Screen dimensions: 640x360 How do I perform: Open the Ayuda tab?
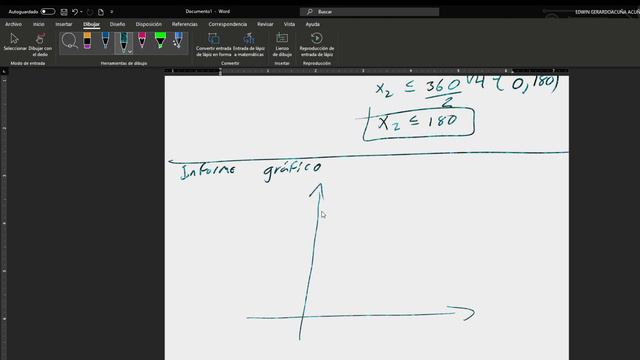click(x=313, y=24)
